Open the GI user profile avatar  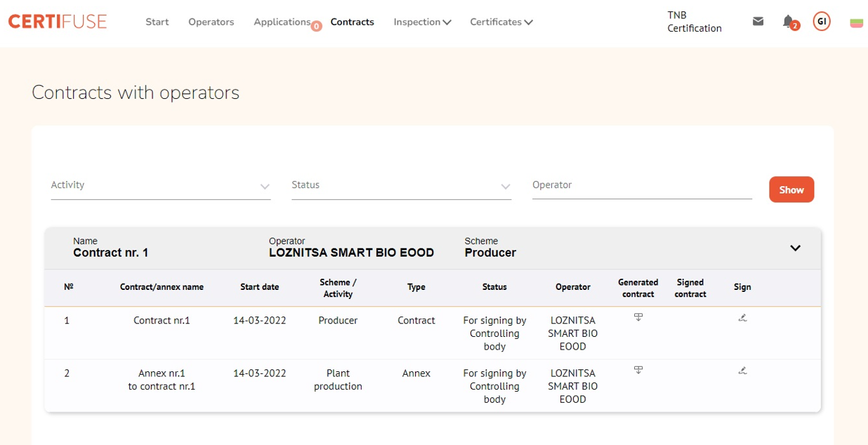pyautogui.click(x=822, y=22)
